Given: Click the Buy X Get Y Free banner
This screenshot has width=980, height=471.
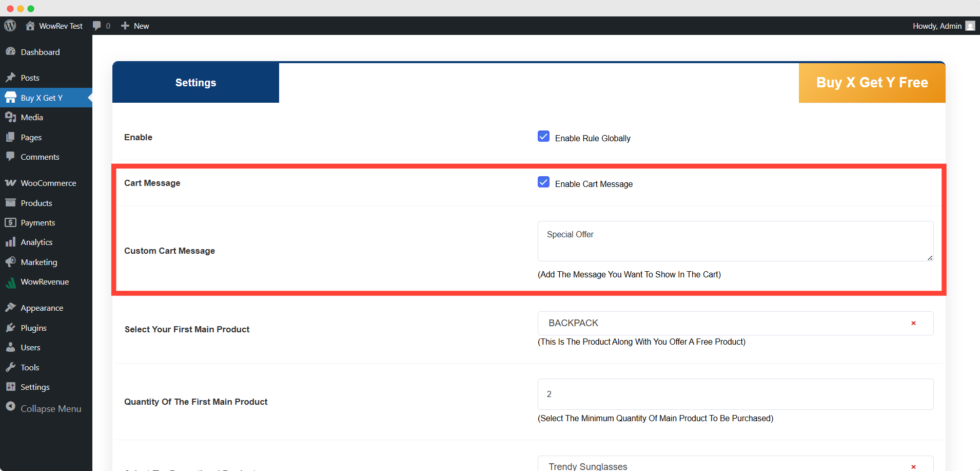Looking at the screenshot, I should tap(872, 83).
